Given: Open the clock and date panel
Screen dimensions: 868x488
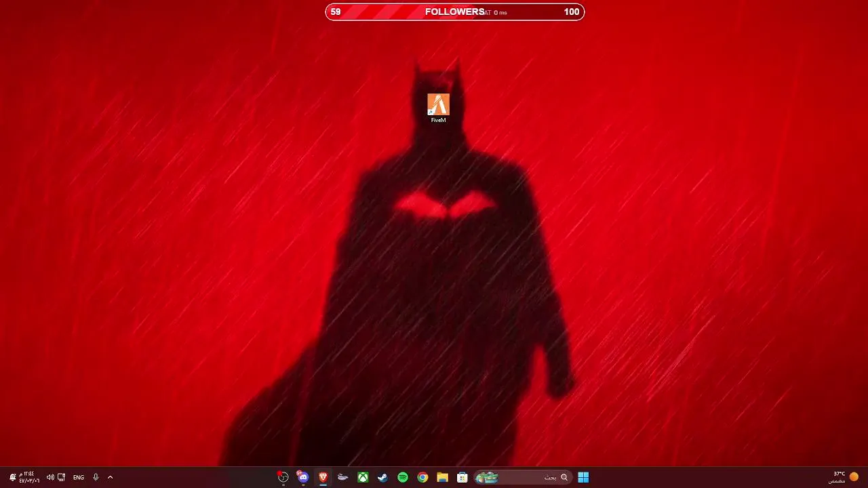Looking at the screenshot, I should click(29, 477).
